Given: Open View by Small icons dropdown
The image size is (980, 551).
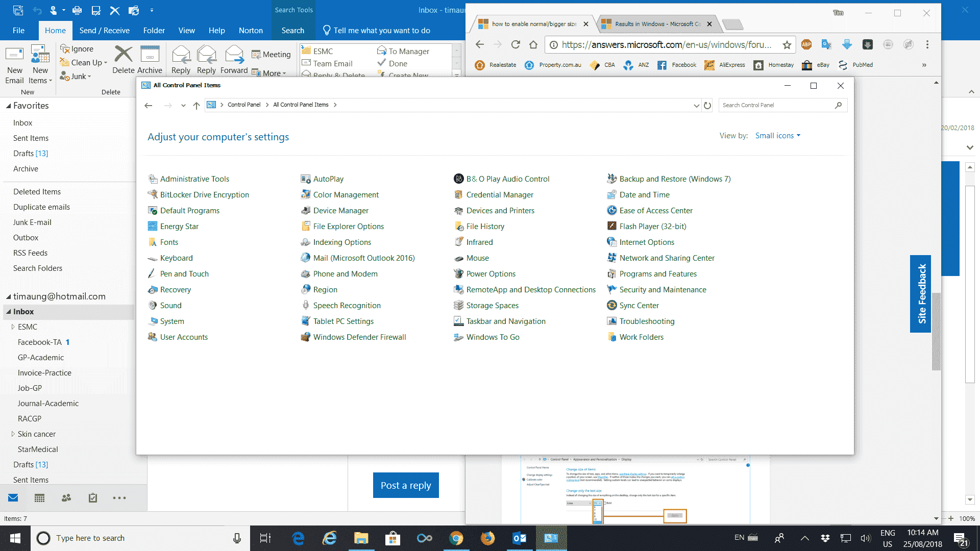Looking at the screenshot, I should pyautogui.click(x=778, y=136).
